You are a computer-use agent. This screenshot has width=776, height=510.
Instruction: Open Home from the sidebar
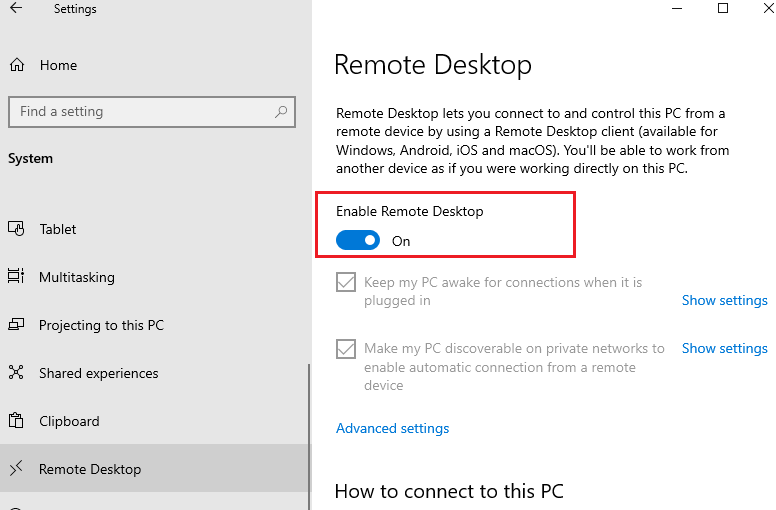click(x=155, y=65)
